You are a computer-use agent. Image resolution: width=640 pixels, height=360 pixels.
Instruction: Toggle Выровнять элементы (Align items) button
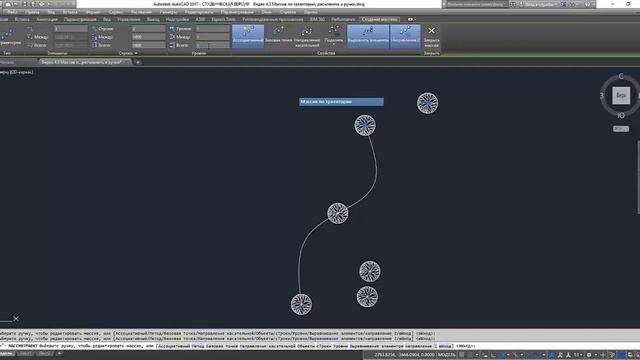(368, 36)
